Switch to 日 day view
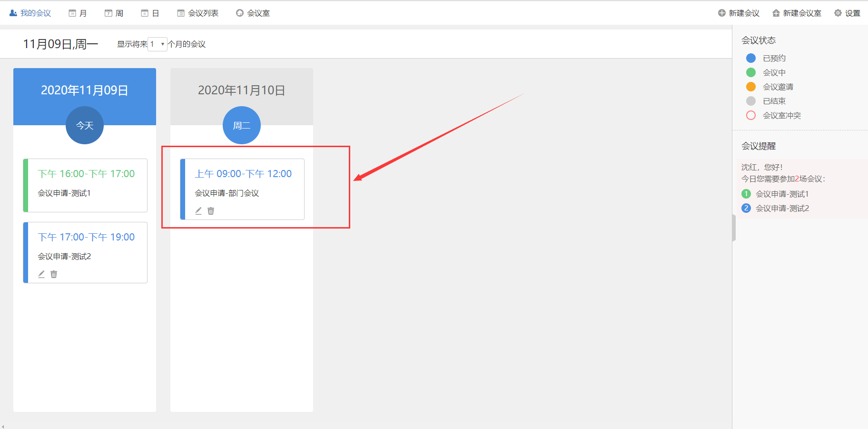The image size is (868, 429). 150,13
